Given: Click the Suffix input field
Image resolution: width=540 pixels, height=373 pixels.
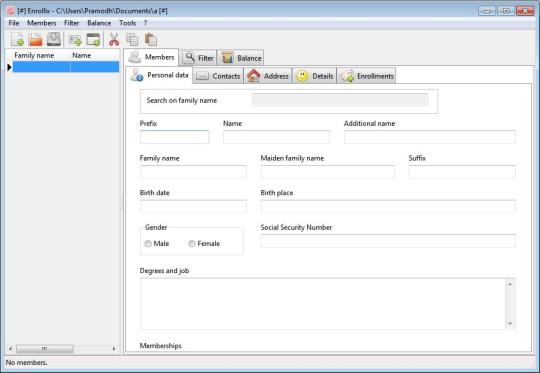Looking at the screenshot, I should pyautogui.click(x=462, y=172).
